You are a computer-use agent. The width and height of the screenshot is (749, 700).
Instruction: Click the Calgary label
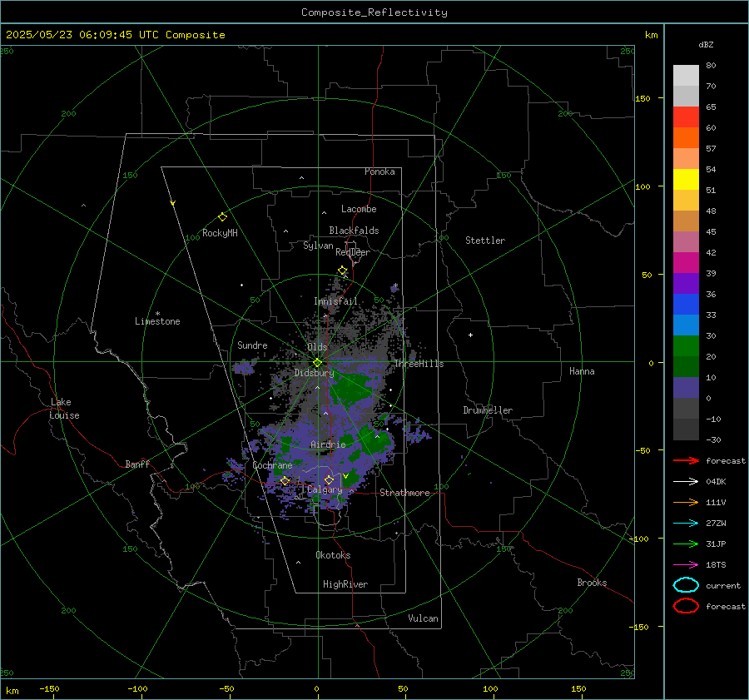point(325,489)
